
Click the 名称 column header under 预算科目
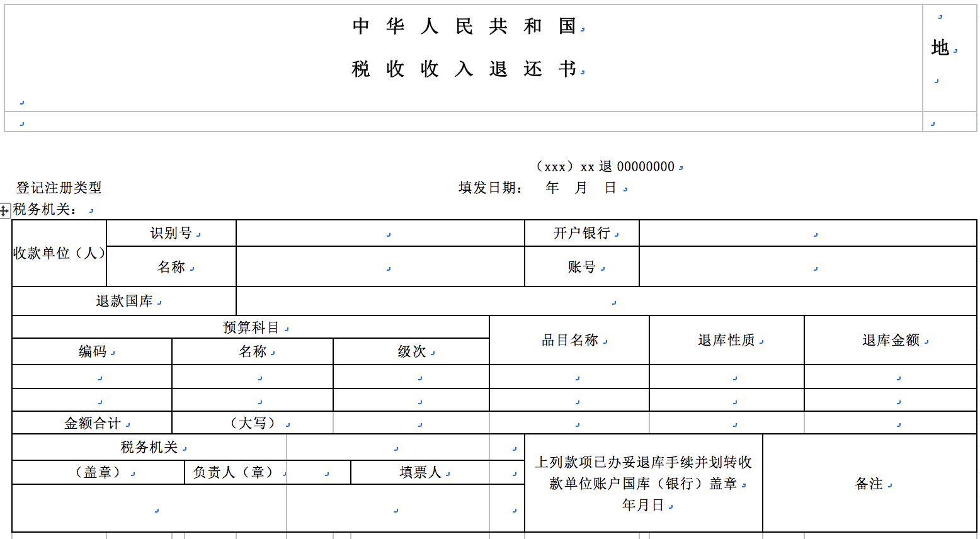tap(253, 351)
